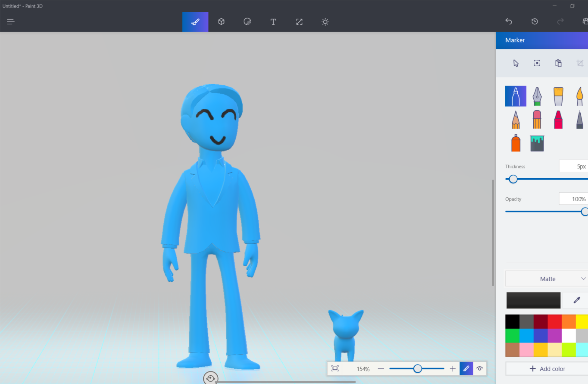The image size is (588, 384).
Task: Zoom out with the minus button
Action: pos(381,369)
